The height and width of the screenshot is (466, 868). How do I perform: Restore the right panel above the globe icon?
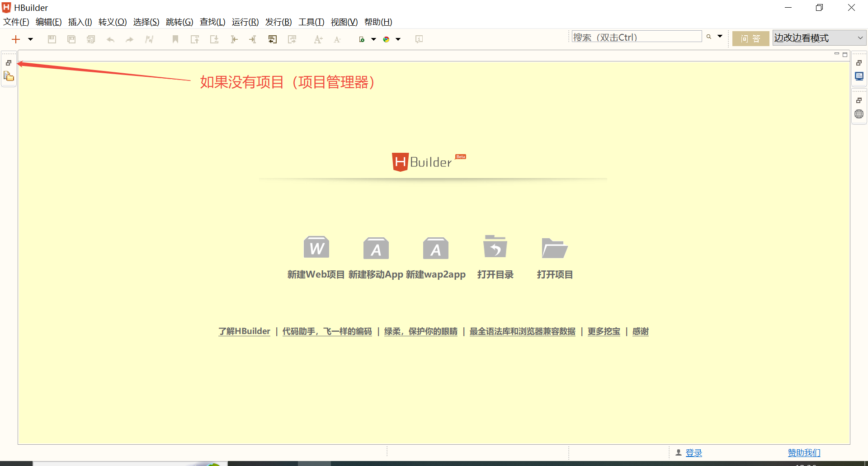[859, 100]
